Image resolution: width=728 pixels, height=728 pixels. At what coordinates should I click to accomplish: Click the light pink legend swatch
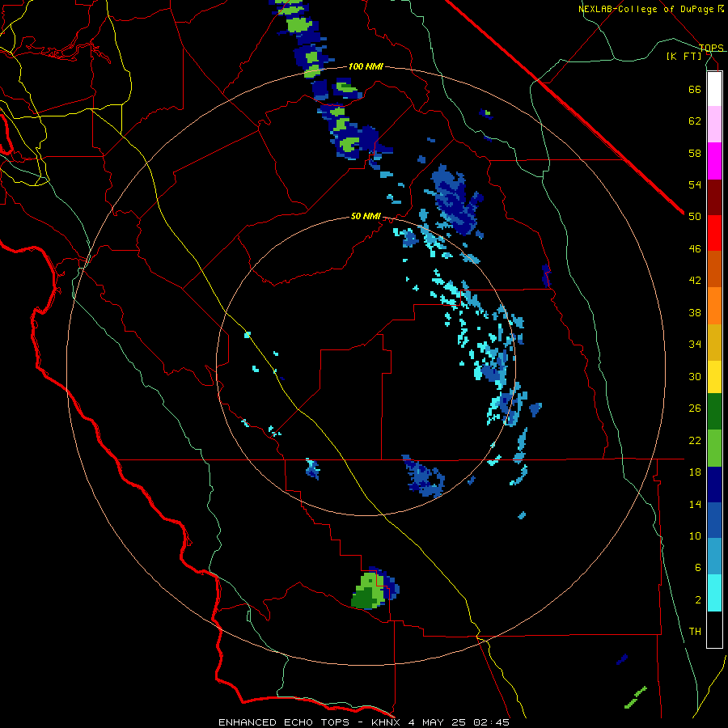(x=714, y=124)
